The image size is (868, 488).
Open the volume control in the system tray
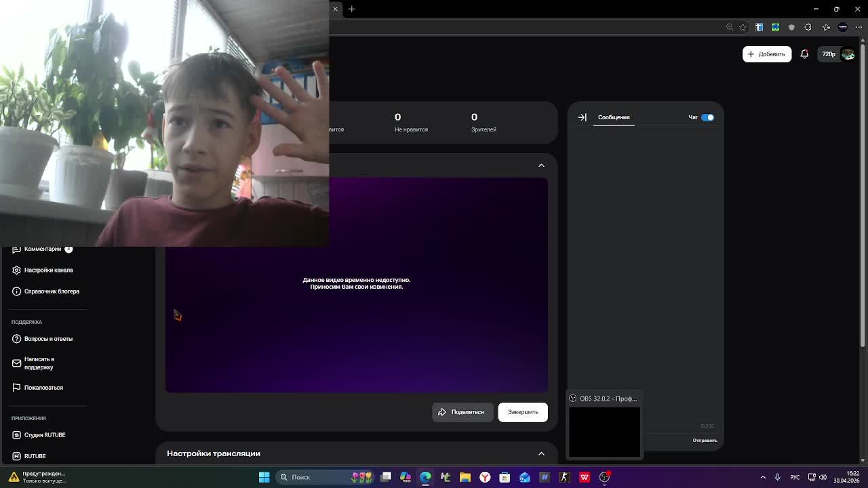point(823,477)
